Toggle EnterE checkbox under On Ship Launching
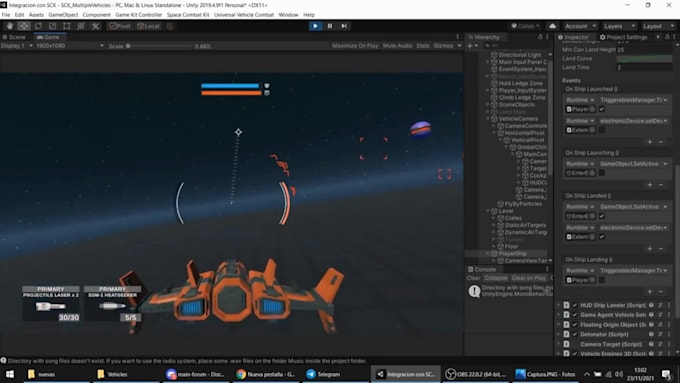The width and height of the screenshot is (680, 383). (x=602, y=173)
